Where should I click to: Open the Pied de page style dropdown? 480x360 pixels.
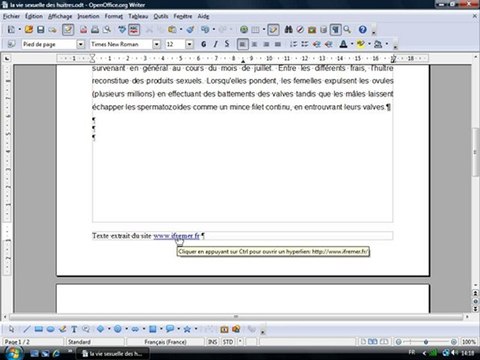pyautogui.click(x=81, y=44)
